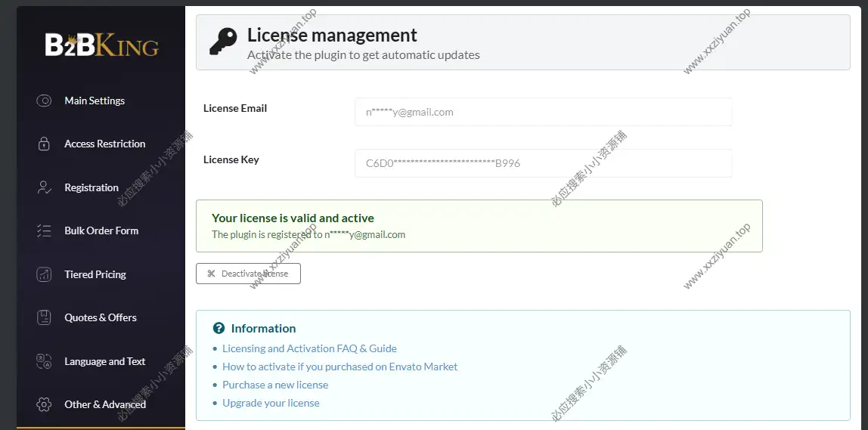Open the Main Settings menu item
Screen dimensions: 868x430
pos(95,101)
